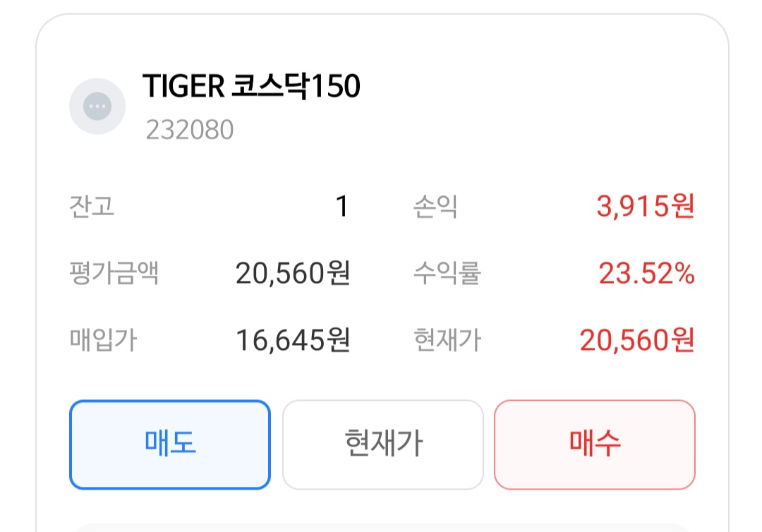Image resolution: width=762 pixels, height=532 pixels.
Task: Click the 잔고 label
Action: tap(92, 207)
